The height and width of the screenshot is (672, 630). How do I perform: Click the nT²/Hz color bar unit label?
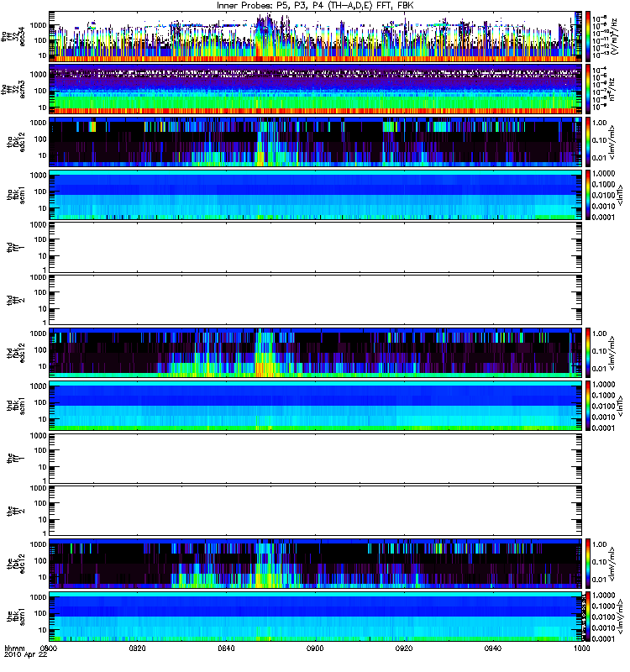(612, 89)
